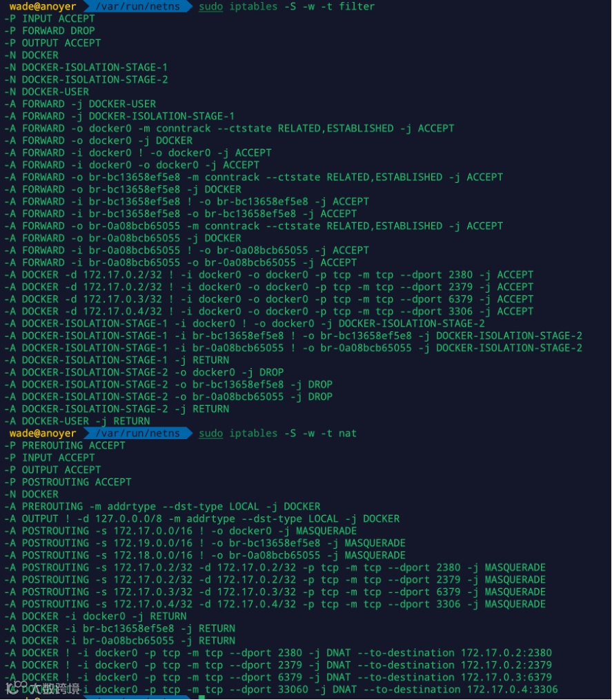Click '-A FORWARD -i docker0 ! -o docker0' rule
Image resolution: width=612 pixels, height=700 pixels.
click(138, 153)
